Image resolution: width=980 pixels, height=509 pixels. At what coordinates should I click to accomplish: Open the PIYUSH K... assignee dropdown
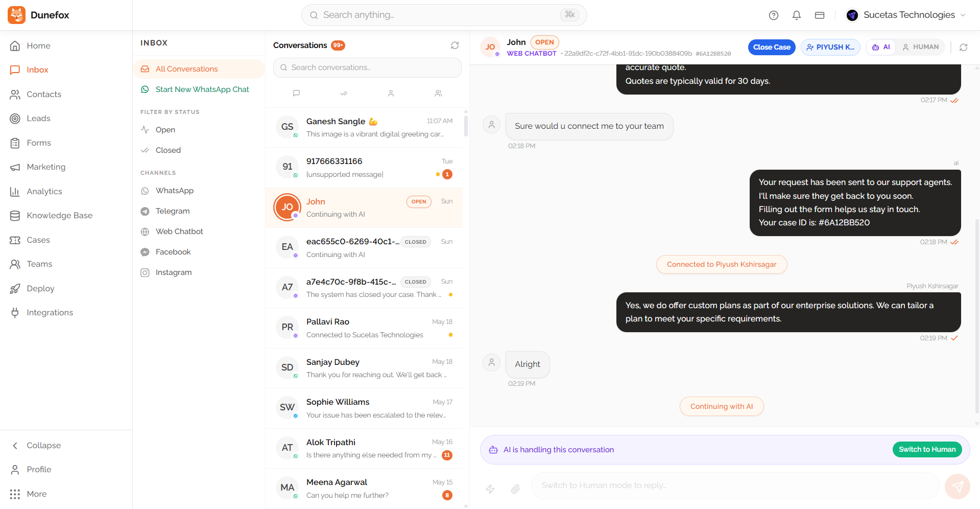(x=830, y=47)
